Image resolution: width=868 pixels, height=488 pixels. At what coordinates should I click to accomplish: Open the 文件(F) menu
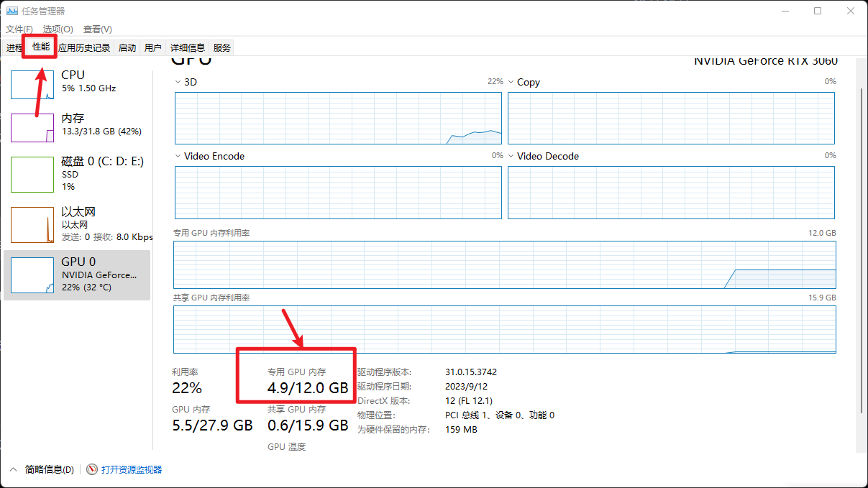click(19, 29)
